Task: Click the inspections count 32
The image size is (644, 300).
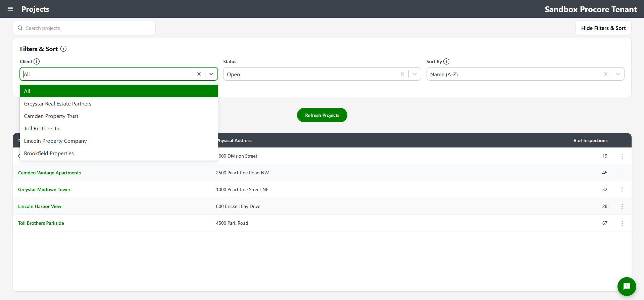Action: tap(605, 189)
